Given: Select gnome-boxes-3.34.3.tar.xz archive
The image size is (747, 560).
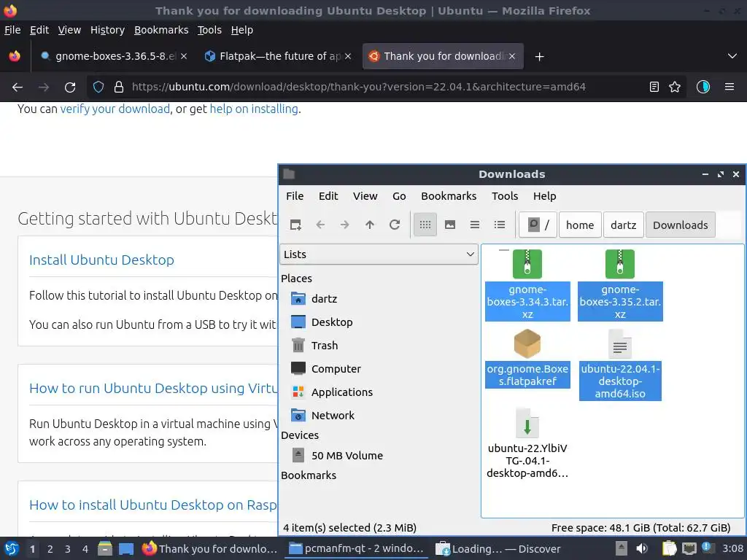Looking at the screenshot, I should [527, 285].
